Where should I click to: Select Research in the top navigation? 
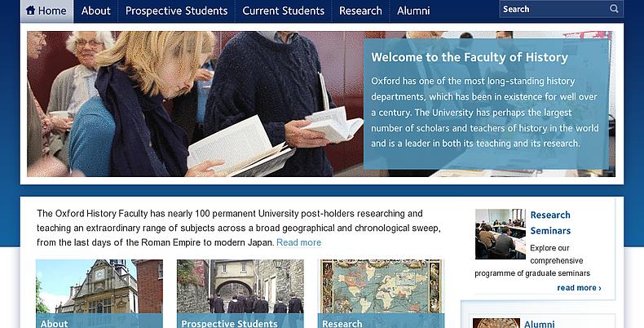point(360,11)
